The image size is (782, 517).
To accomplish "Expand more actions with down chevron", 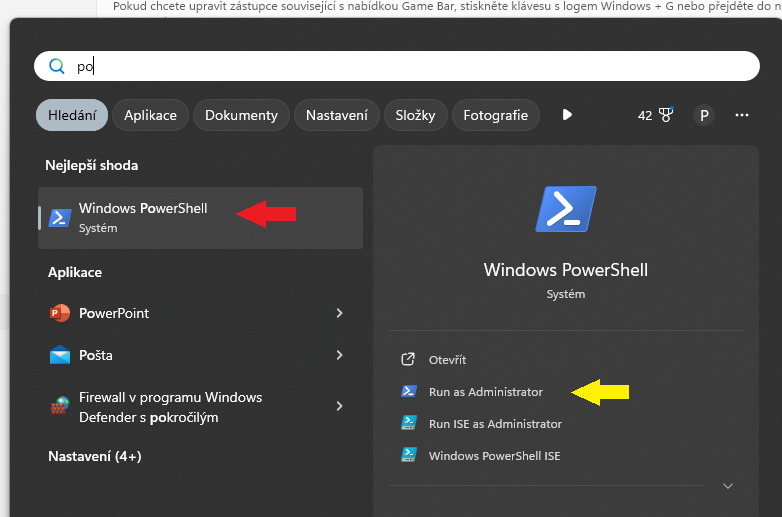I will pyautogui.click(x=728, y=486).
